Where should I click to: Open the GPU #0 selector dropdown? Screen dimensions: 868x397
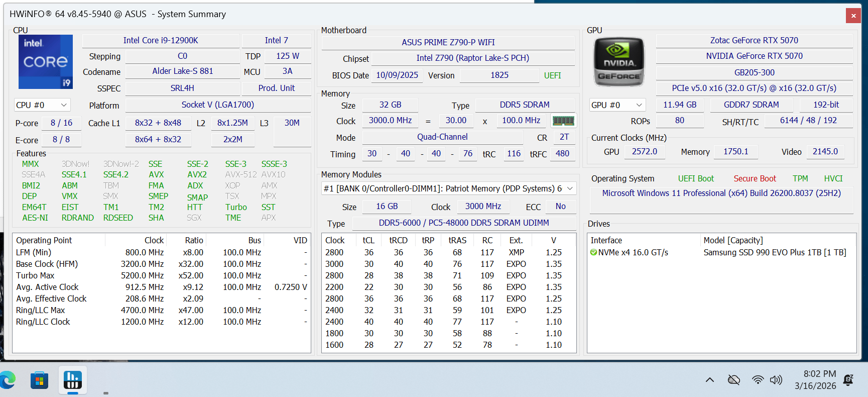[x=617, y=105]
